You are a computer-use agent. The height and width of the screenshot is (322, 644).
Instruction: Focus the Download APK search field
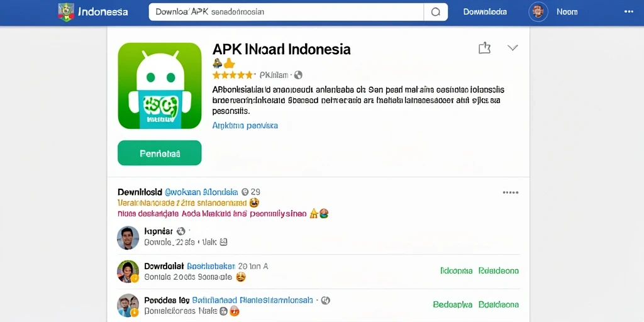click(x=286, y=12)
